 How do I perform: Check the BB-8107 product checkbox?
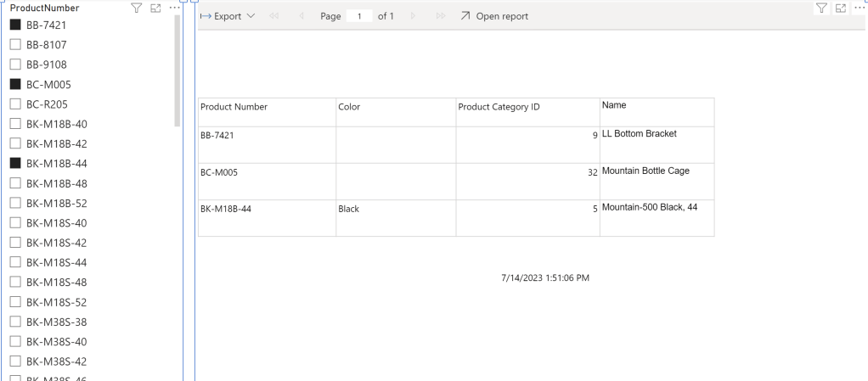pos(15,45)
